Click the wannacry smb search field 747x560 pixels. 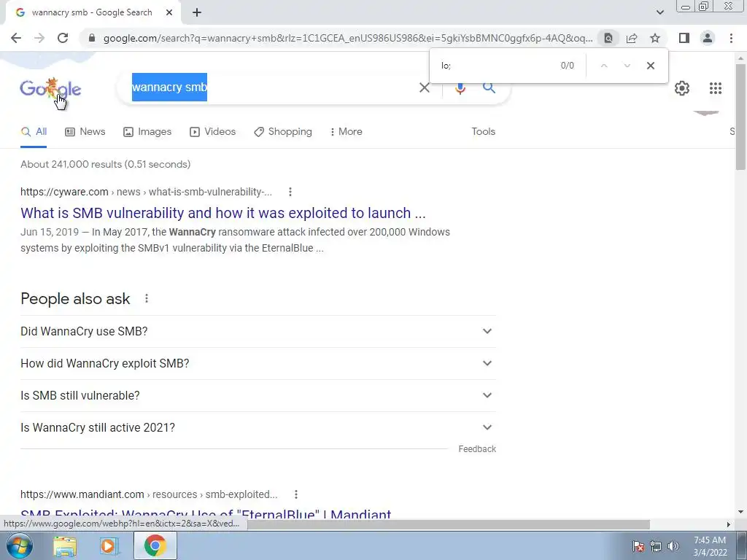coord(271,87)
